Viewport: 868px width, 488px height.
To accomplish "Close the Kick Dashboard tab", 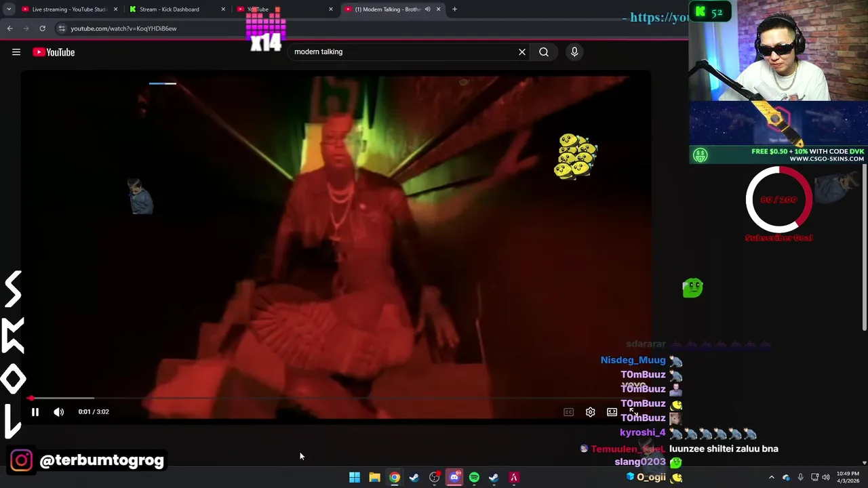I will point(223,9).
